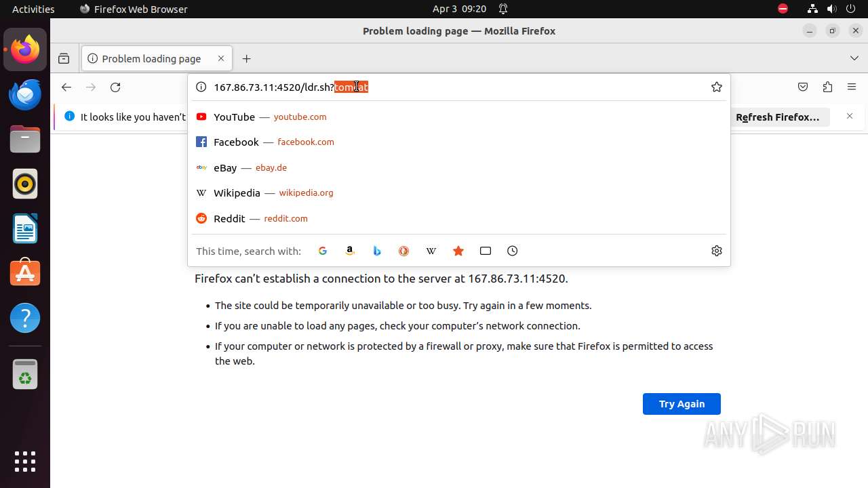Image resolution: width=868 pixels, height=488 pixels.
Task: Click the volume icon in top bar
Action: point(831,9)
